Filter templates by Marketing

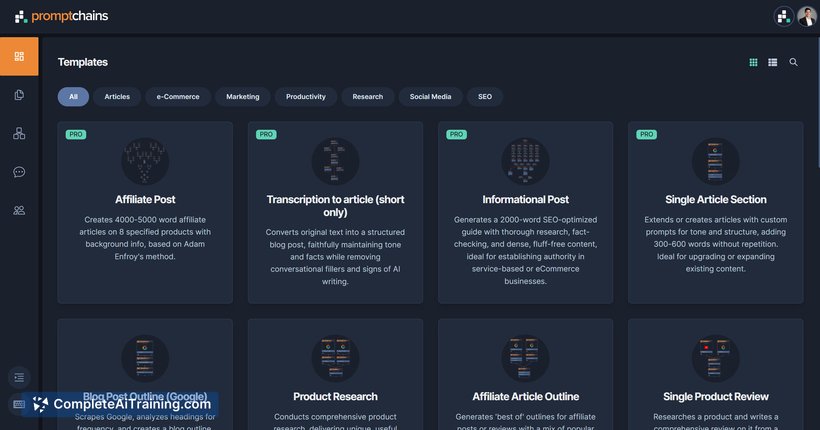[243, 97]
